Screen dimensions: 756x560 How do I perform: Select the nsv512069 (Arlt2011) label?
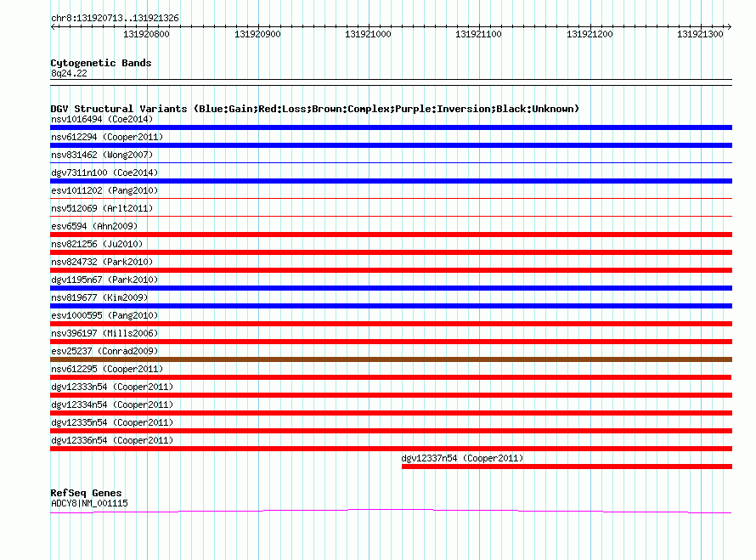(x=102, y=208)
